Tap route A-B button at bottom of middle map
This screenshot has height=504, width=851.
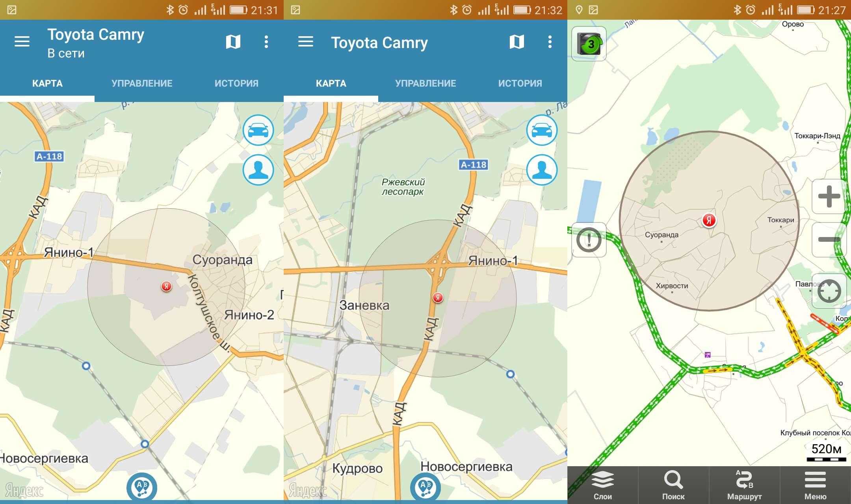(425, 487)
